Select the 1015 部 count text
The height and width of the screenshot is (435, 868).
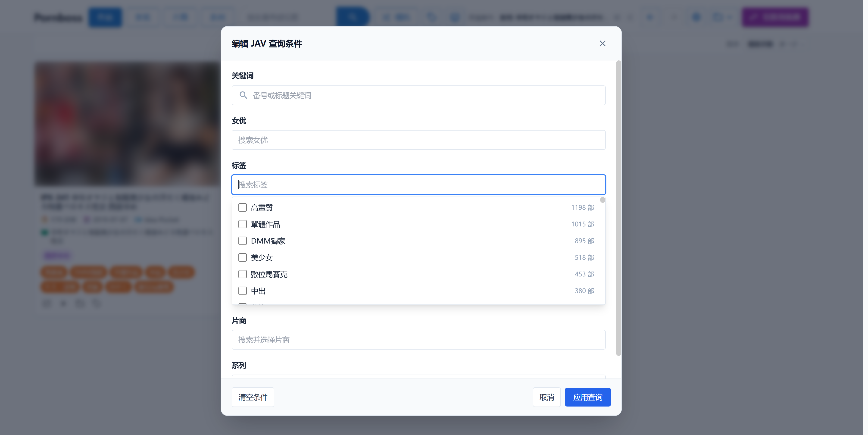coord(582,224)
